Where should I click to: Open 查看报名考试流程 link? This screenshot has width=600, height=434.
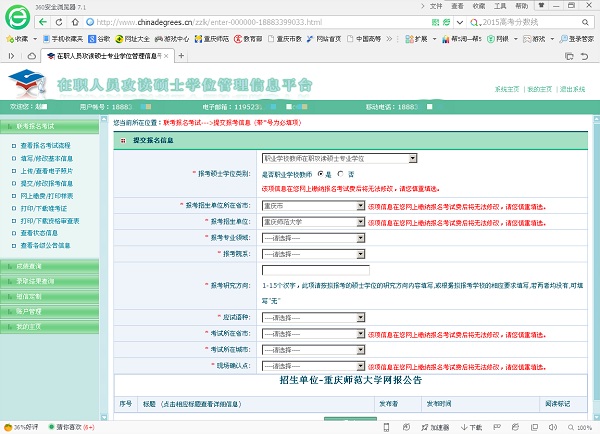tap(46, 146)
